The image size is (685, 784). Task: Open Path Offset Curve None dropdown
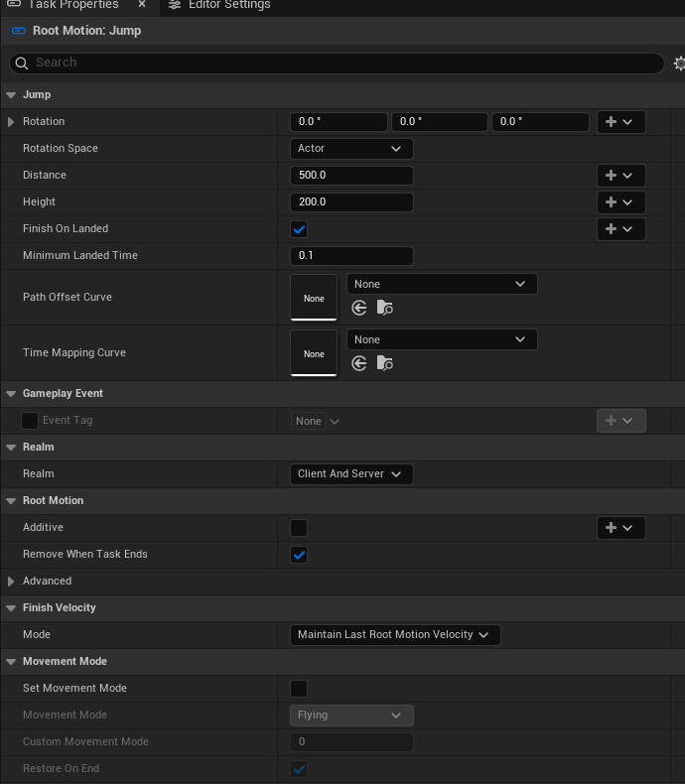pos(442,284)
